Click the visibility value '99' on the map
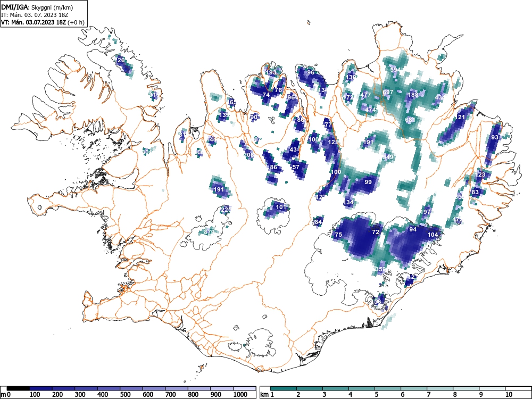 click(368, 182)
